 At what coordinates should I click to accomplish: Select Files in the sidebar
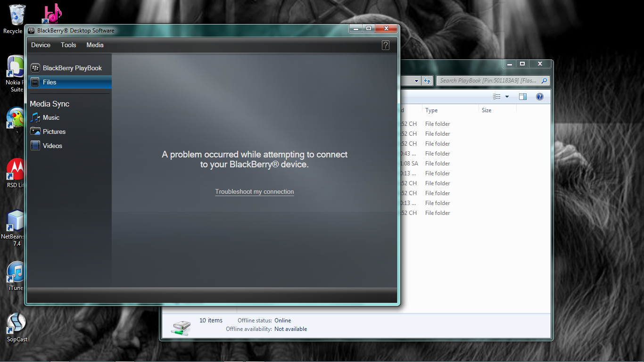pyautogui.click(x=70, y=82)
